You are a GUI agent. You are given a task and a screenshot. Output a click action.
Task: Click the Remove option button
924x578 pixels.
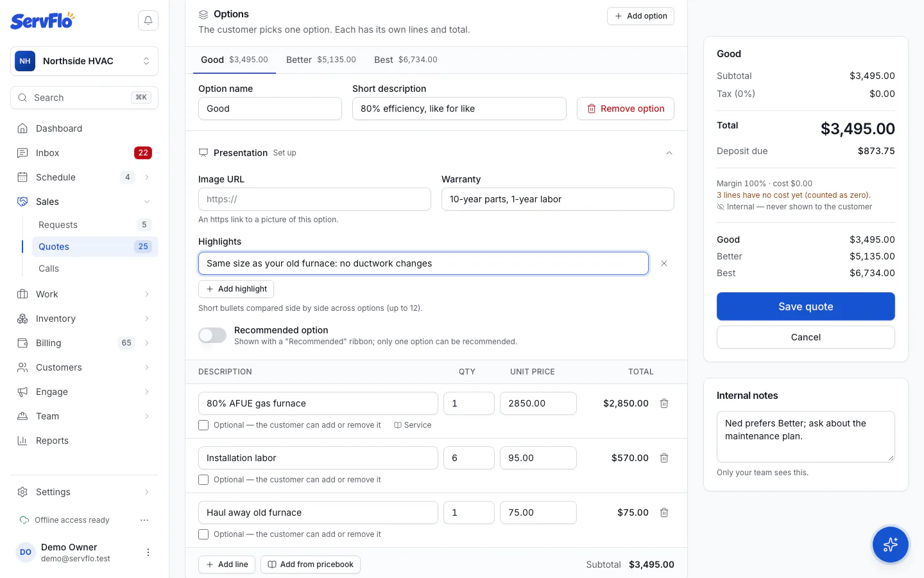pos(626,109)
